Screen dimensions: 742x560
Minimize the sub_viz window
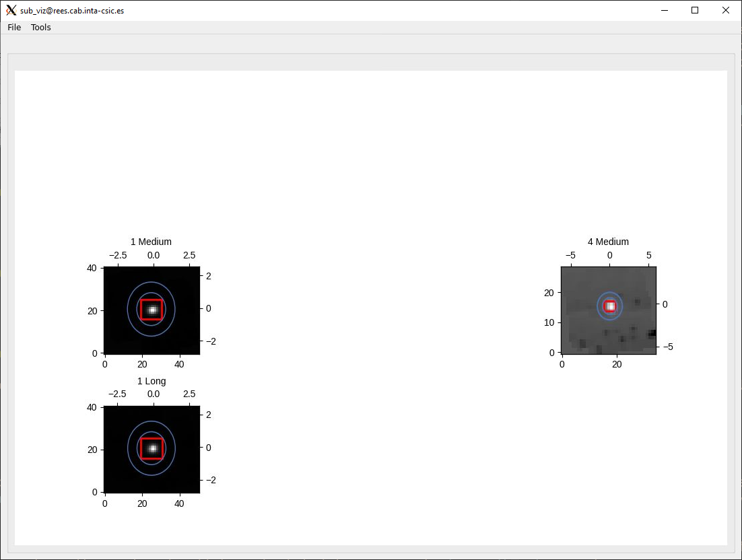point(665,10)
